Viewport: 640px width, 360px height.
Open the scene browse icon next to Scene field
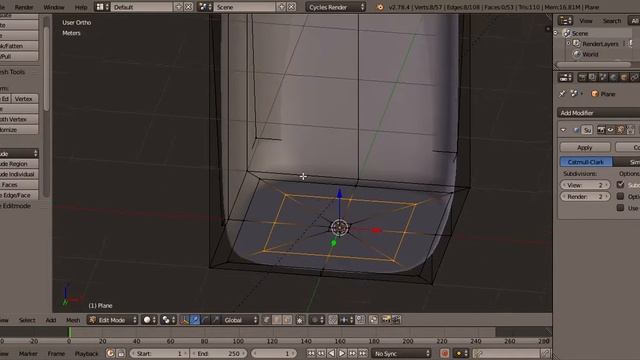click(205, 7)
